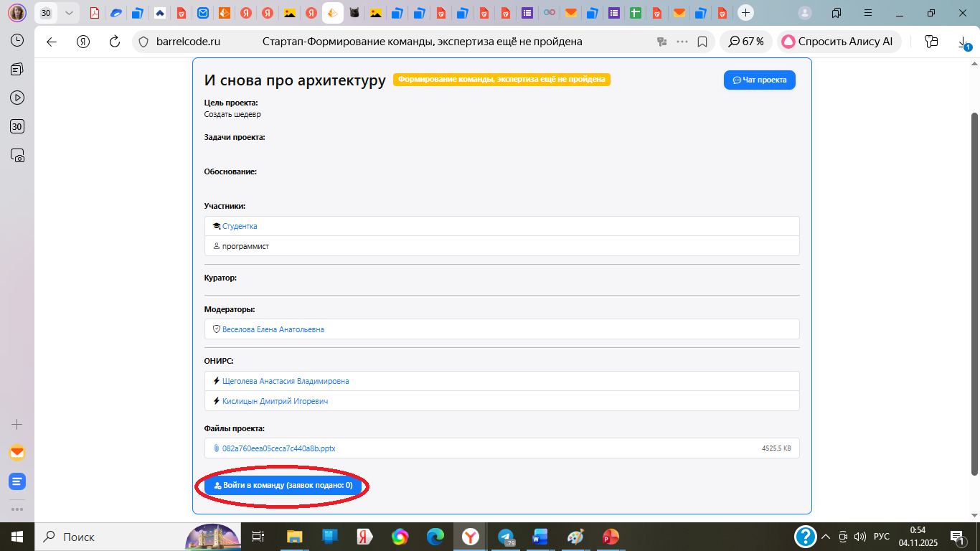Open moderator Веселова Елена Анатольевна profile
The width and height of the screenshot is (980, 551).
[x=273, y=329]
